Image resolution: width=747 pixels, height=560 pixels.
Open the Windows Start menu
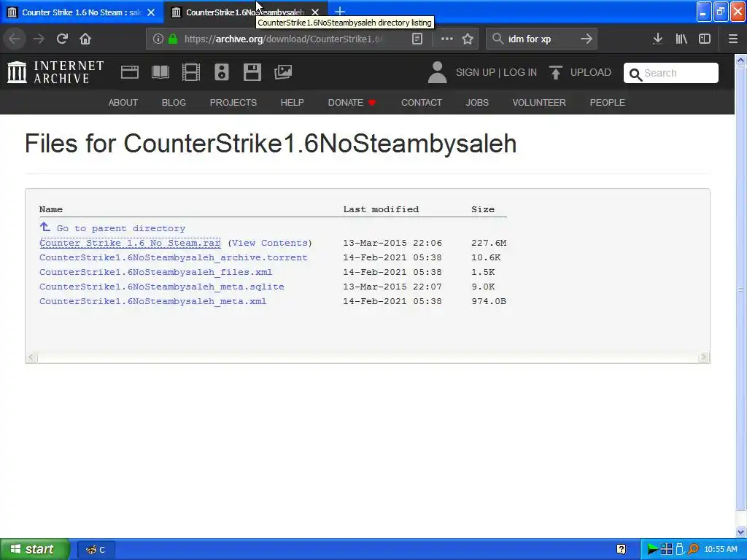(x=35, y=550)
